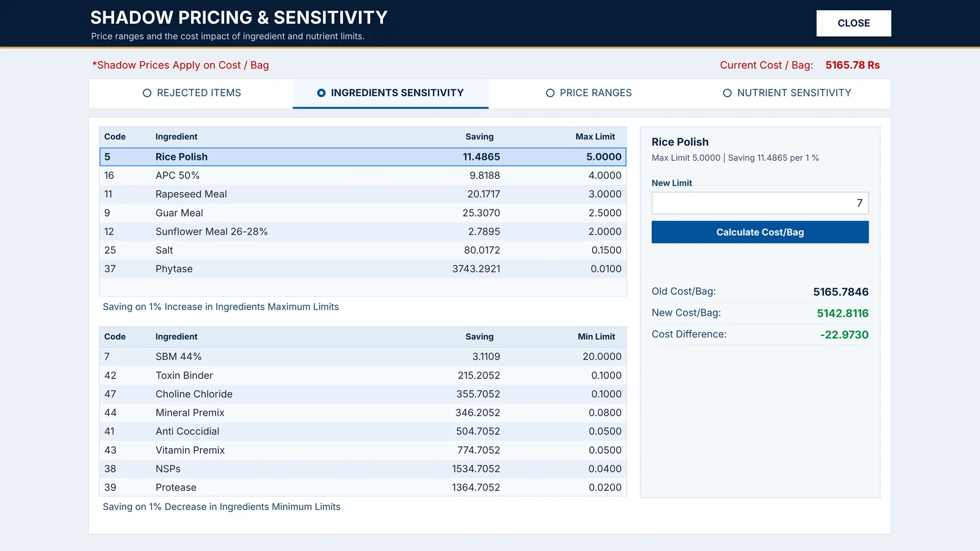The image size is (980, 551).
Task: Click the Ingredients Sensitivity tab label
Action: pyautogui.click(x=397, y=93)
